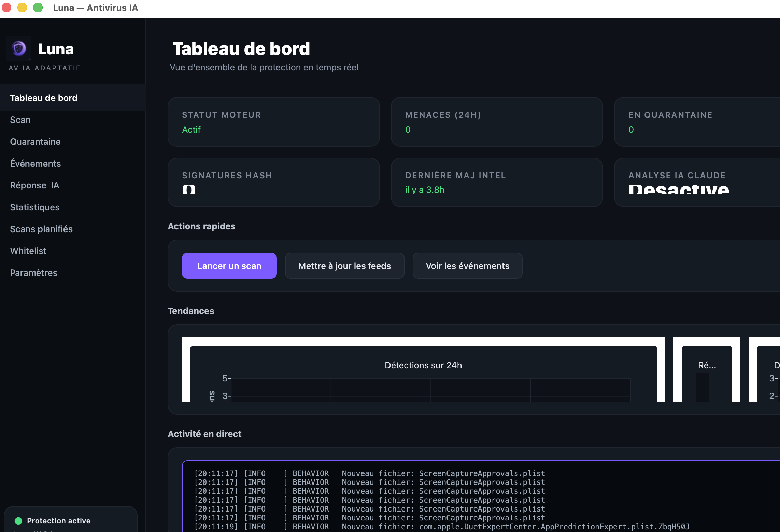Click the Dernière maj intel card
This screenshot has height=532, width=780.
497,182
